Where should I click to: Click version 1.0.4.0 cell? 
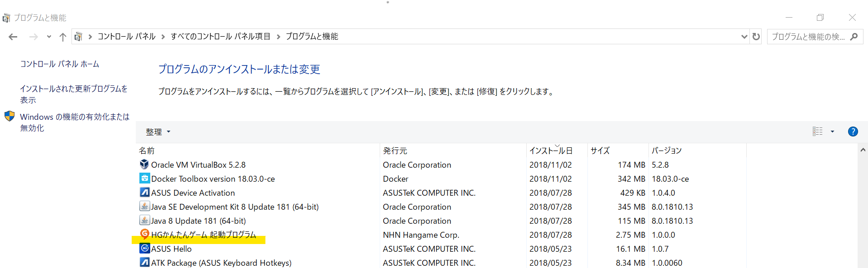point(663,193)
